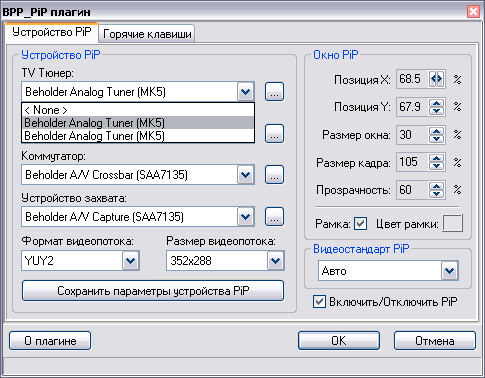485x378 pixels.
Task: Open the Размер видеопотока 352x288 dropdown
Action: (x=275, y=260)
